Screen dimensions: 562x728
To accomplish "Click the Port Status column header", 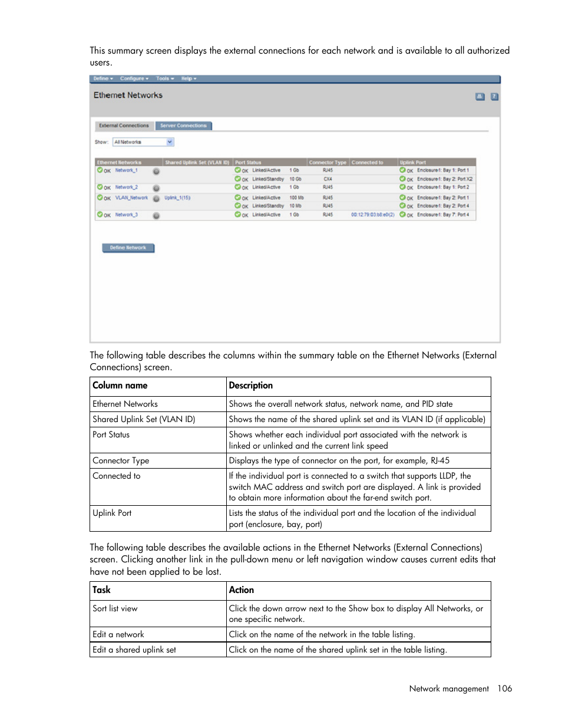I will point(270,162).
